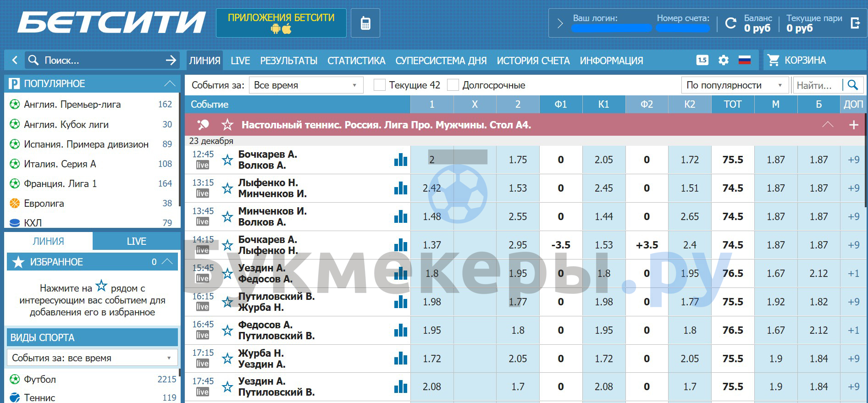868x403 pixels.
Task: Add Лыфенко Н. – Минченков И. match to favorites
Action: (x=227, y=188)
